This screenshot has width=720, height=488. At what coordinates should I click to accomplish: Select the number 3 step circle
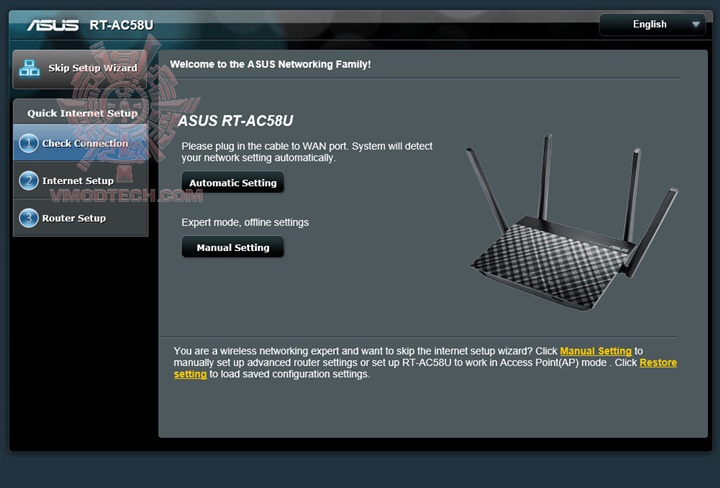28,218
